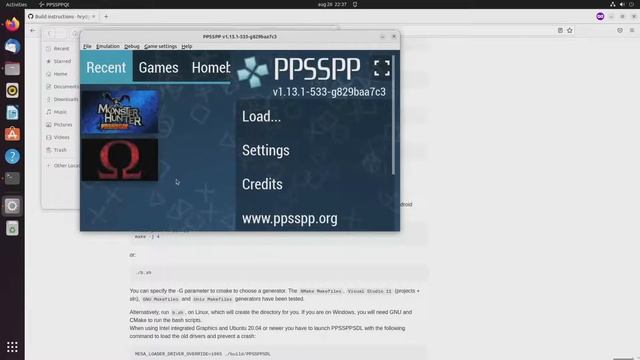The image size is (640, 360).
Task: Click the Load... button
Action: [x=262, y=117]
